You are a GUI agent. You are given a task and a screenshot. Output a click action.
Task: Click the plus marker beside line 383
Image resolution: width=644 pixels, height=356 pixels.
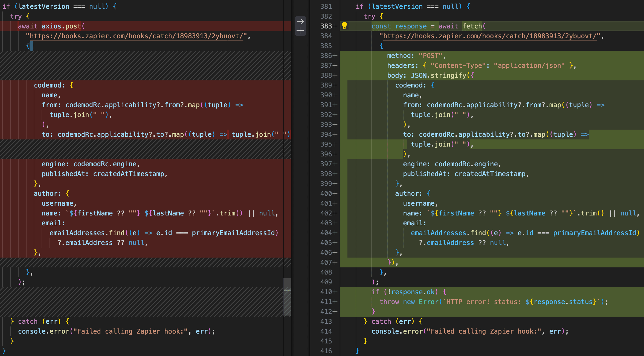coord(335,26)
